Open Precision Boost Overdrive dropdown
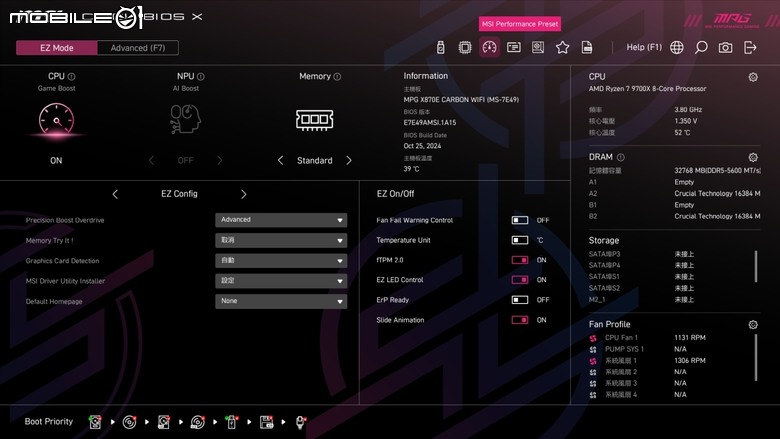 [x=281, y=220]
